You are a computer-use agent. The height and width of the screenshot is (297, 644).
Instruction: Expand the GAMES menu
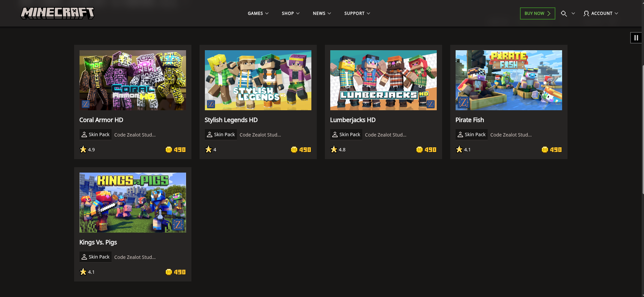point(258,13)
